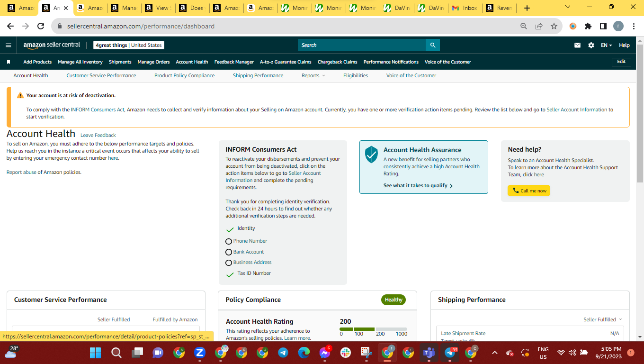
Task: Switch to the Eligibilities tab
Action: 356,76
